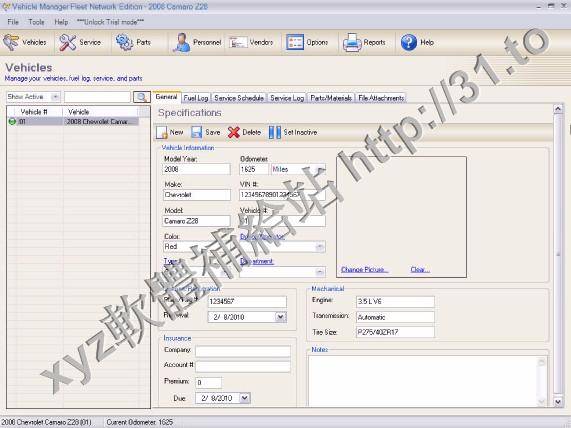Click the VIN # field

tap(282, 195)
